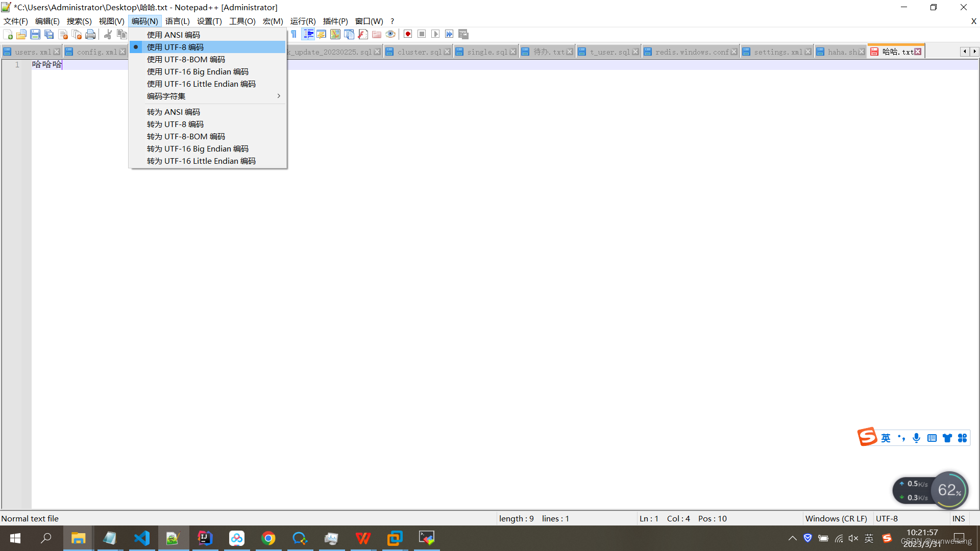Select '使用 UTF-16 Little Endian 编码' option

207,84
